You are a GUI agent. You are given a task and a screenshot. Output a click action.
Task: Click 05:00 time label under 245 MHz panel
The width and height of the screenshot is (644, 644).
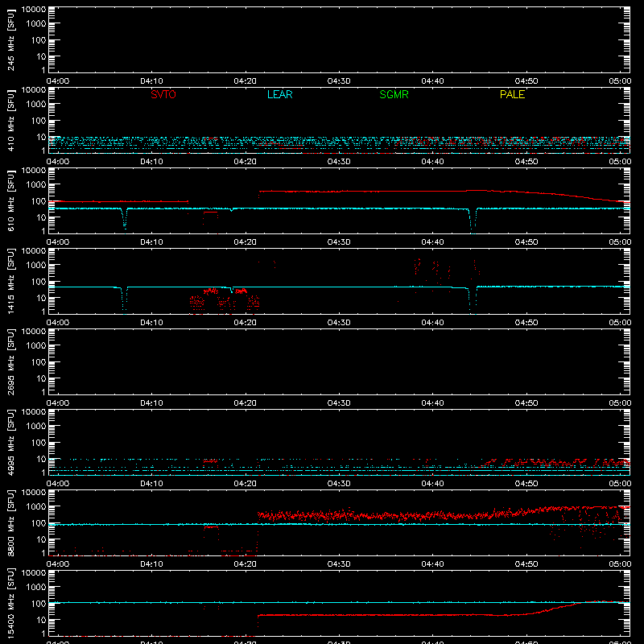point(620,81)
